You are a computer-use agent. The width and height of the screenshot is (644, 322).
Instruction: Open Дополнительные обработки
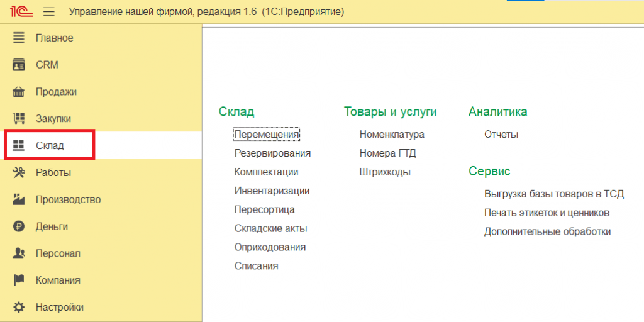(x=548, y=231)
